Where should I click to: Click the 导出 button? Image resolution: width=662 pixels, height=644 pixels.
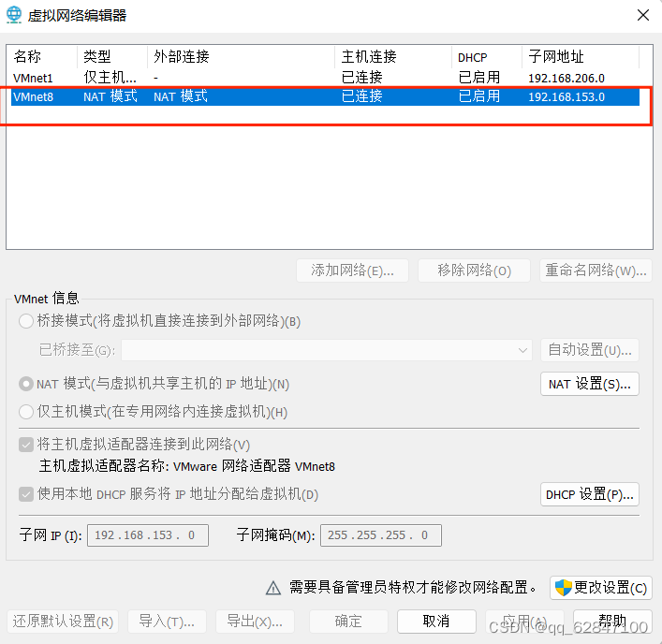coord(255,622)
